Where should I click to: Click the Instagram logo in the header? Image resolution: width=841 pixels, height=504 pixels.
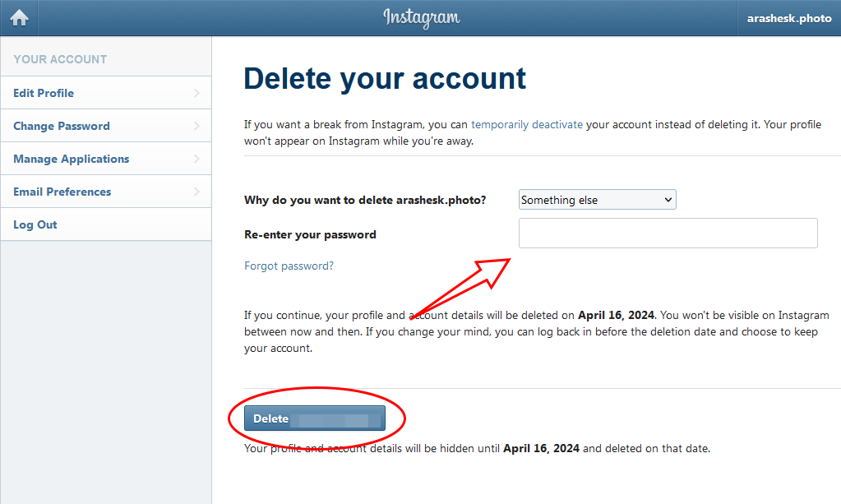421,17
